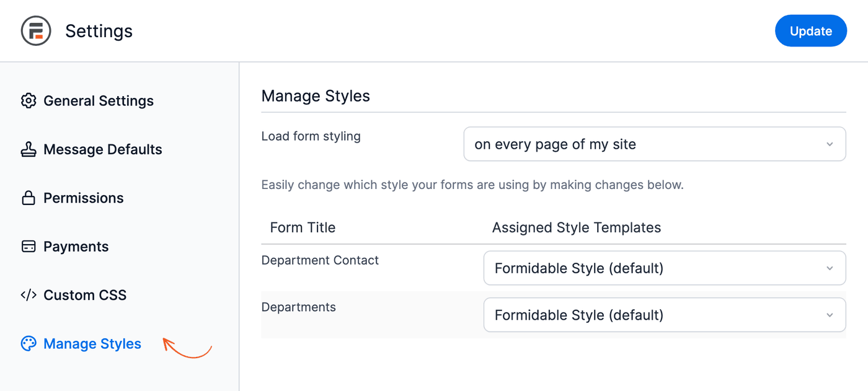
Task: Open the Load form styling dropdown
Action: tap(655, 144)
